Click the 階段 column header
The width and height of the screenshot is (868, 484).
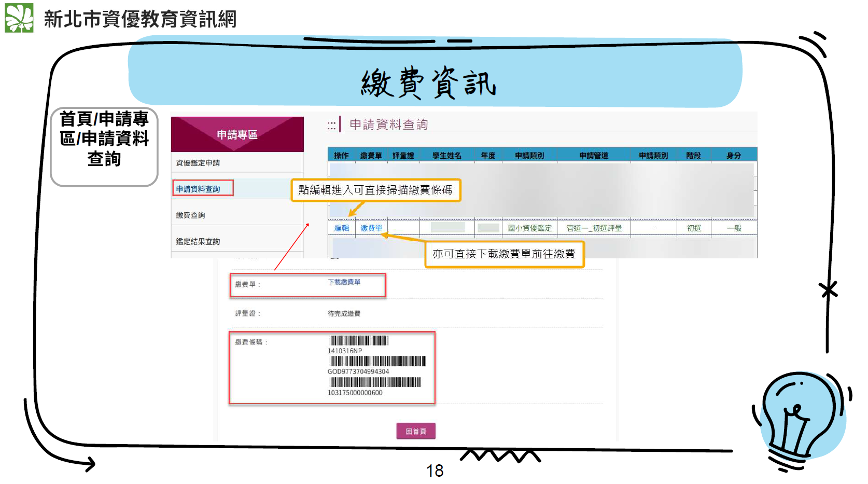coord(693,156)
